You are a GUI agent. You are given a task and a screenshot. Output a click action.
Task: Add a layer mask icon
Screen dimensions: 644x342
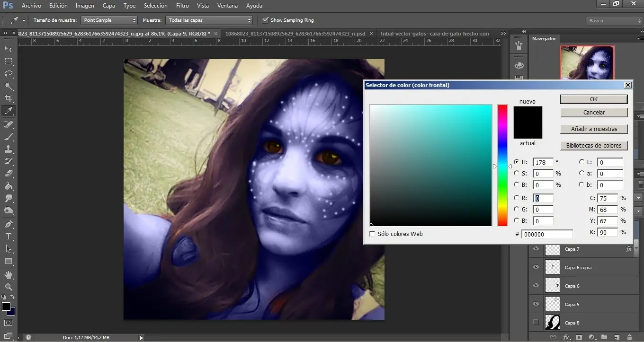579,337
